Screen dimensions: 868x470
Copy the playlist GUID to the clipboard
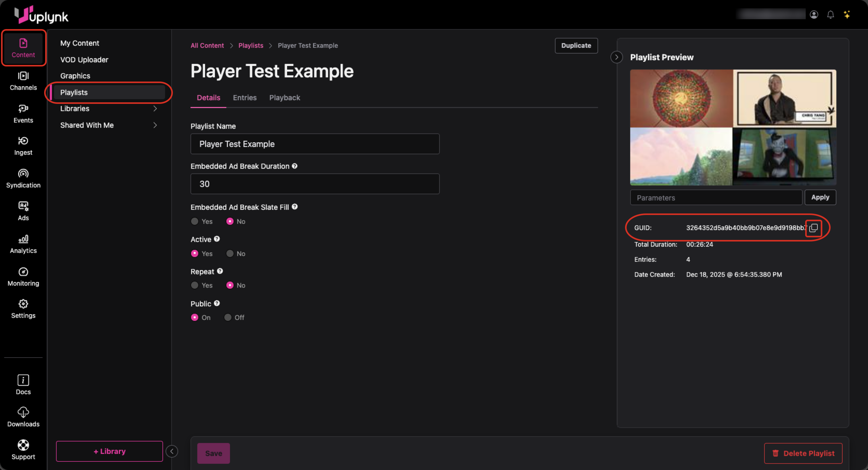[813, 228]
